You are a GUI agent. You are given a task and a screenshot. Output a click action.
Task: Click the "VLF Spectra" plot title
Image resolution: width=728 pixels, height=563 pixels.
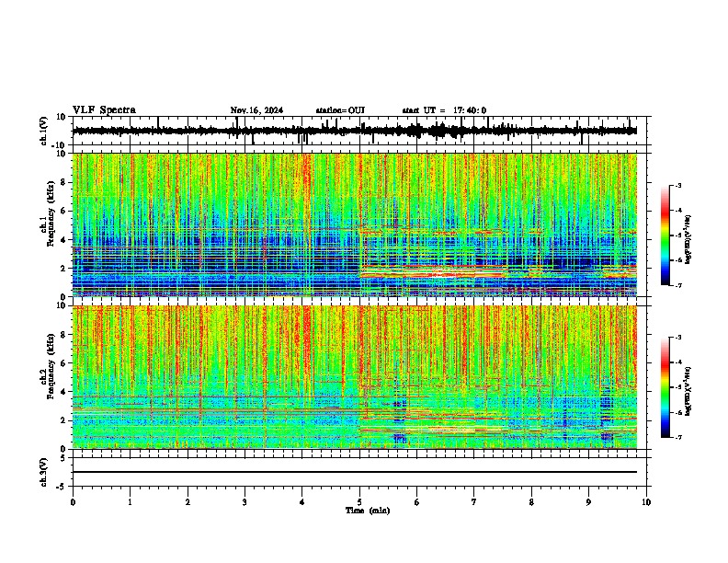click(x=104, y=110)
